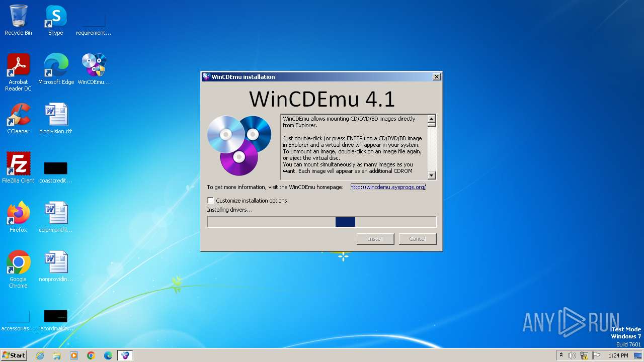Open the Start menu

tap(14, 355)
